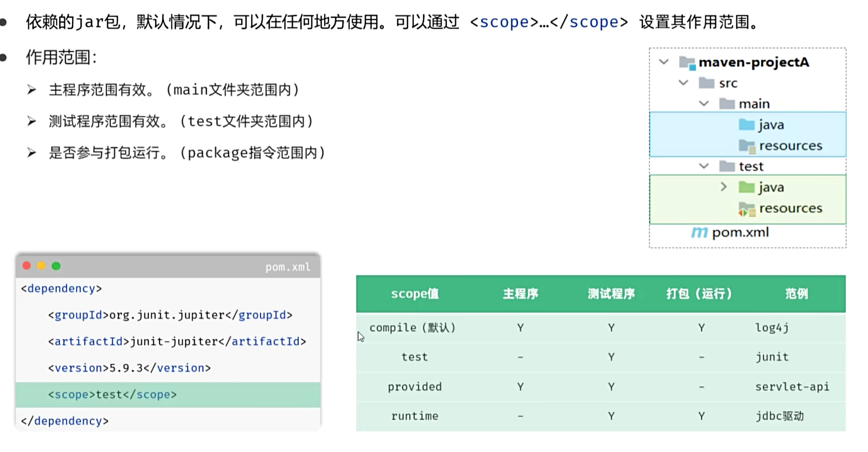Click the compile (默认) table cell
Screen dimensions: 868x452
413,328
